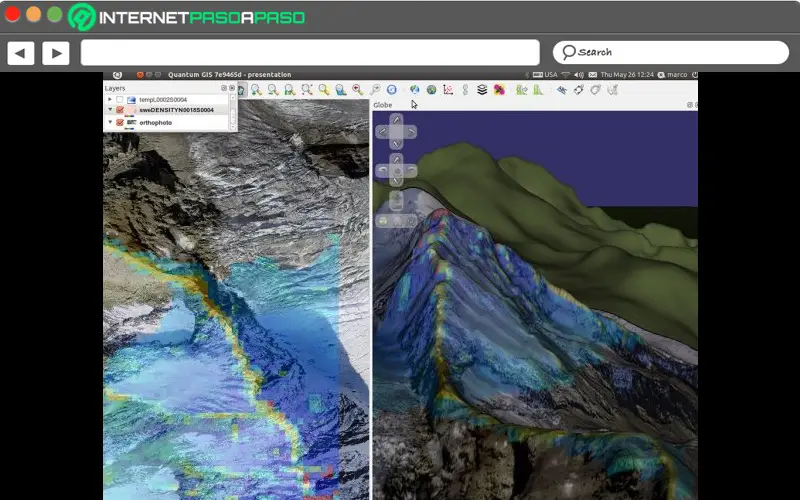Collapse the sweDENSITYN0018S0004 layer tree
800x500 pixels.
click(110, 110)
